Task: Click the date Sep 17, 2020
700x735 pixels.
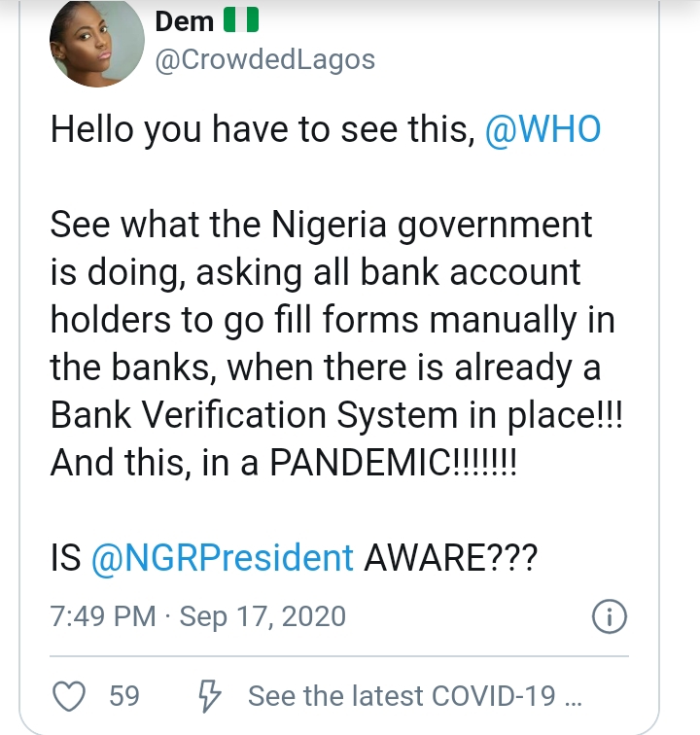Action: (x=262, y=616)
